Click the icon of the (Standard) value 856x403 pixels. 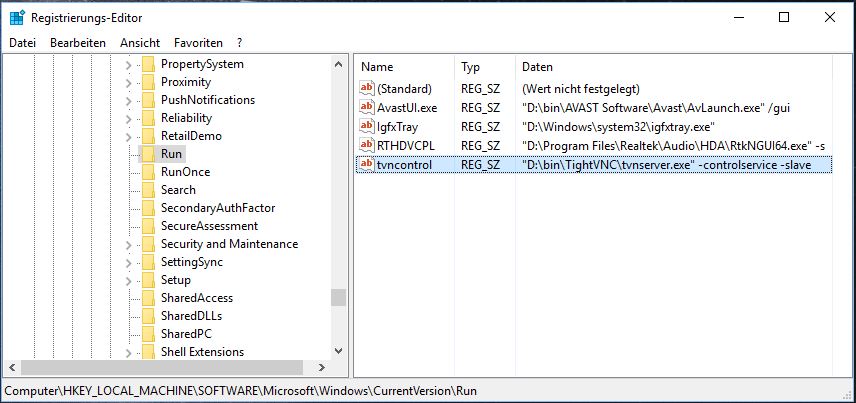tap(367, 89)
